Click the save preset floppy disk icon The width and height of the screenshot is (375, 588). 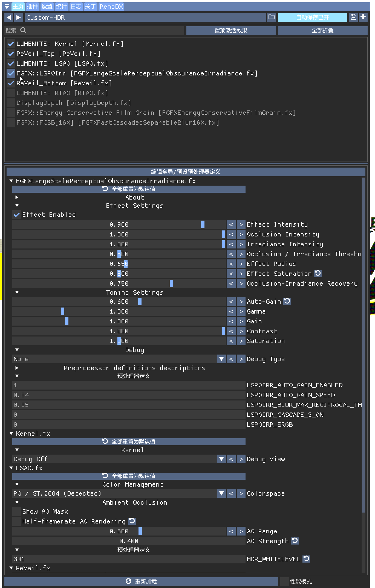(x=353, y=17)
